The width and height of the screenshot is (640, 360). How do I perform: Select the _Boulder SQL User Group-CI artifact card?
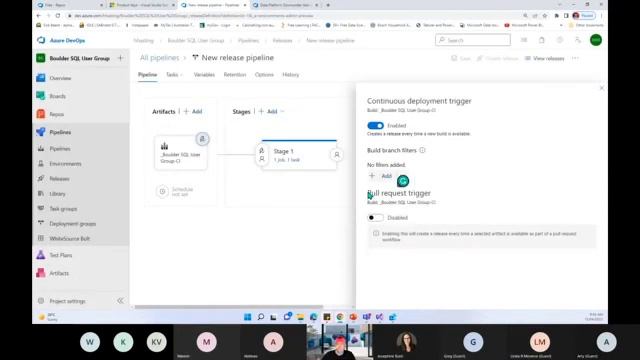click(x=180, y=153)
